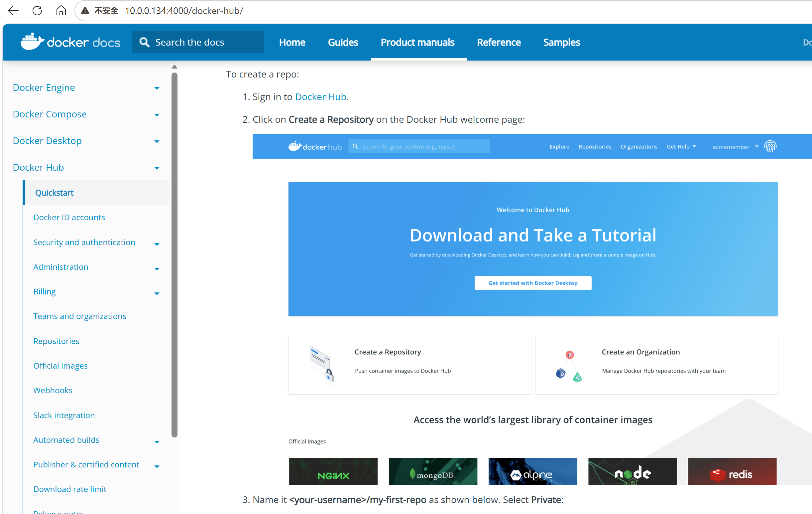Click the sidebar scroll-up arrow

click(x=174, y=67)
